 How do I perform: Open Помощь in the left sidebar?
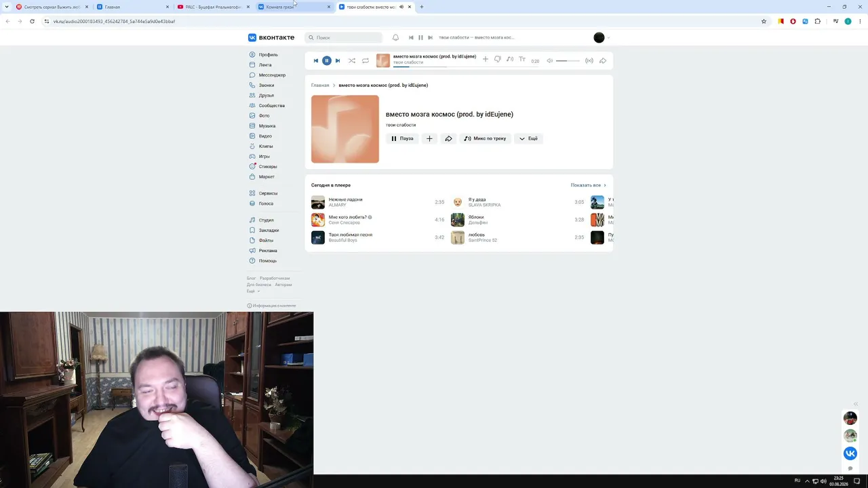(x=267, y=261)
